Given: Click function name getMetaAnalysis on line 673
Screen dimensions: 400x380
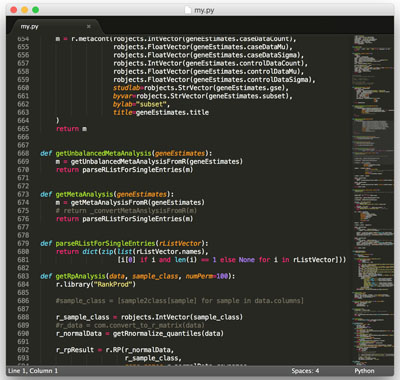Looking at the screenshot, I should (x=85, y=194).
